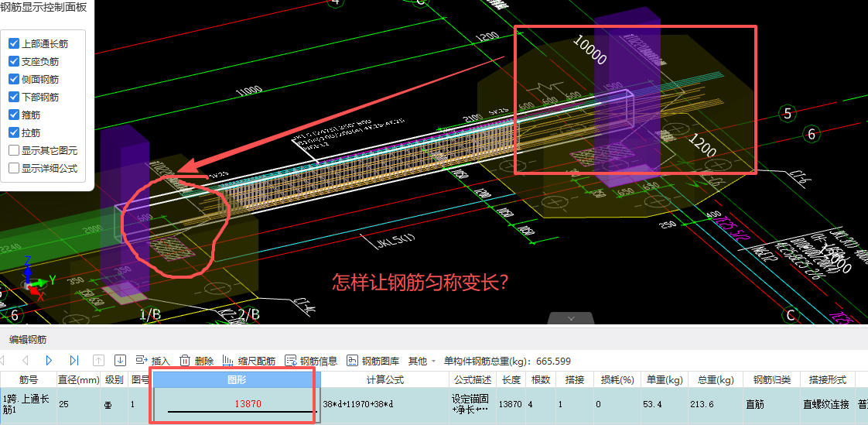This screenshot has height=425, width=868.
Task: Click the 插入 insert row button
Action: coord(152,361)
